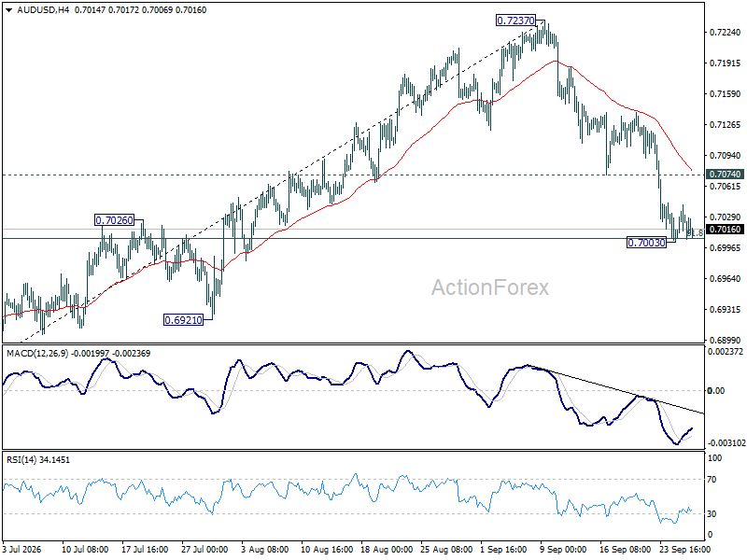Select the 18 Aug 00:00 time axis label
This screenshot has height=560, width=747.
pos(387,550)
